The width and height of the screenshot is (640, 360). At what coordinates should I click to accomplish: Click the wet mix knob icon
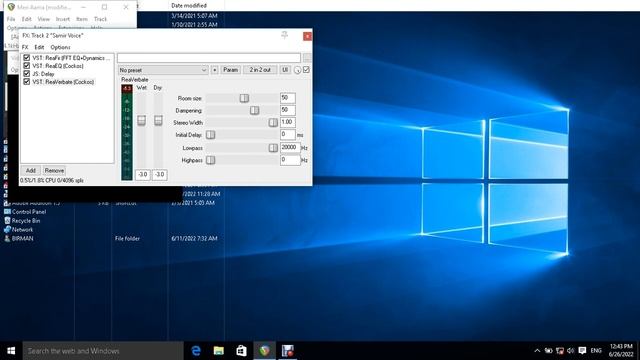point(298,70)
